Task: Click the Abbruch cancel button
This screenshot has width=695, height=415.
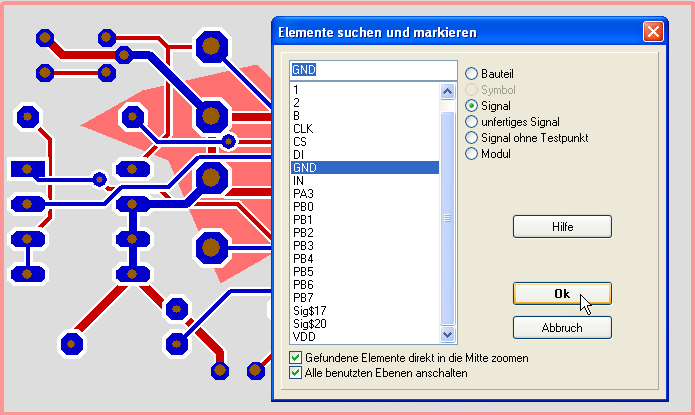Action: [x=561, y=327]
